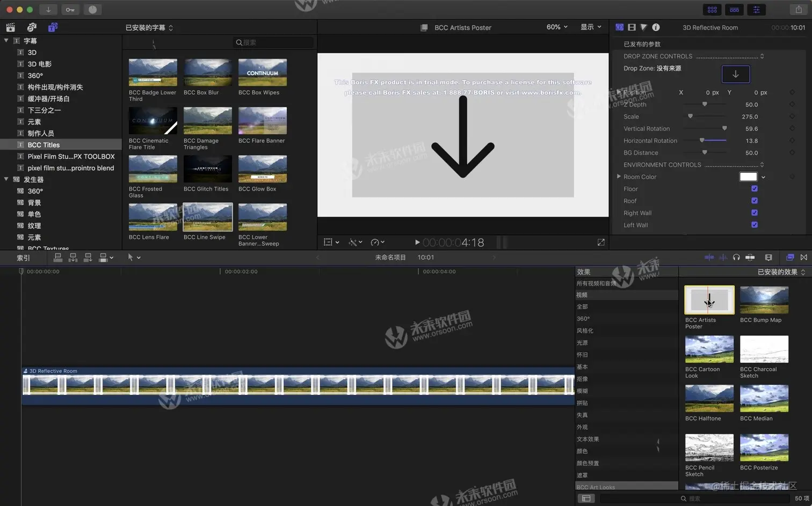
Task: Select the 3D Reflective Room timeline clip
Action: (x=298, y=386)
